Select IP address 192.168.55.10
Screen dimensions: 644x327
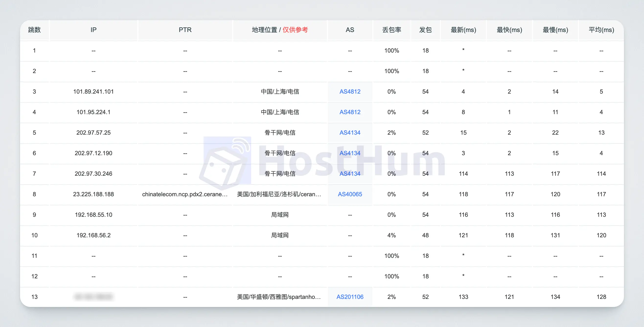coord(93,215)
